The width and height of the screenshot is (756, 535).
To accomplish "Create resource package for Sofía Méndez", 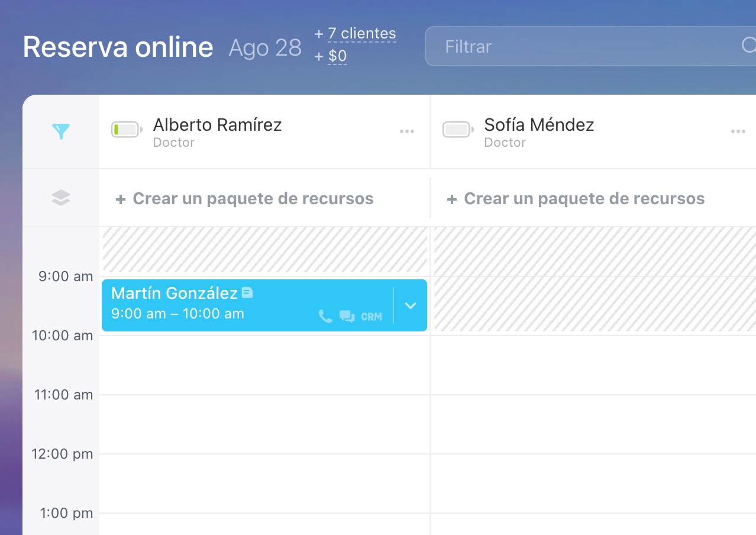I will [x=576, y=198].
